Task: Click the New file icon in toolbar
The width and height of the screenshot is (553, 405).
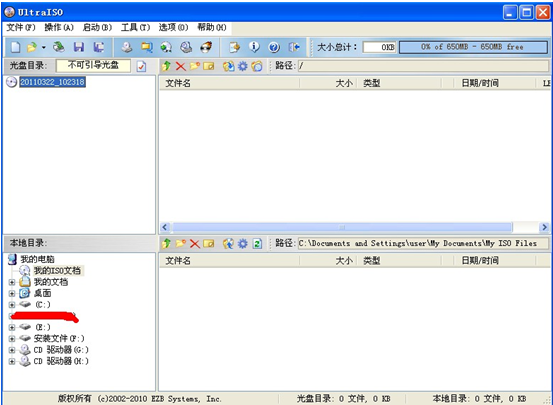Action: (15, 47)
